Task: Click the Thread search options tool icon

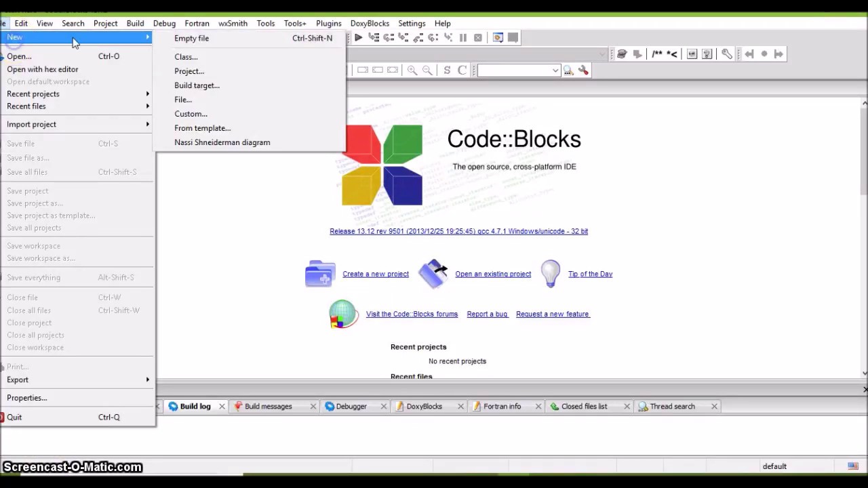Action: pyautogui.click(x=583, y=70)
